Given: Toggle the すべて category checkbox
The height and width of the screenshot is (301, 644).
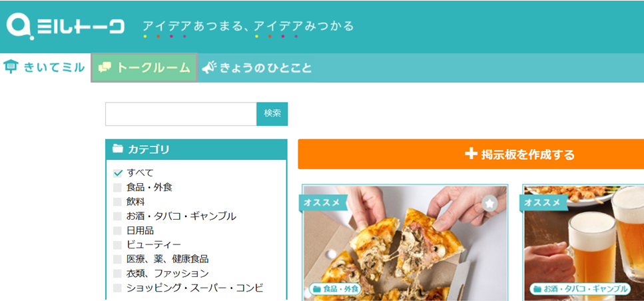Looking at the screenshot, I should 117,173.
